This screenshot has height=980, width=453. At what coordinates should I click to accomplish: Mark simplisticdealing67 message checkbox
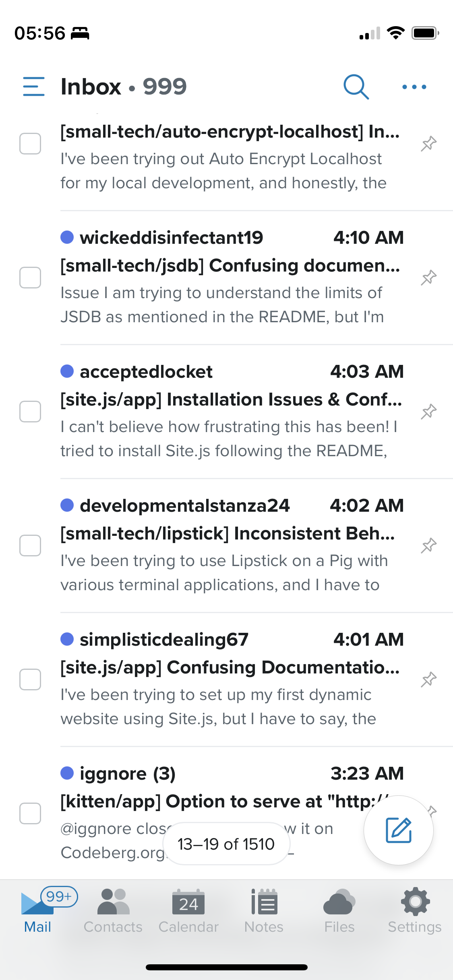click(30, 679)
